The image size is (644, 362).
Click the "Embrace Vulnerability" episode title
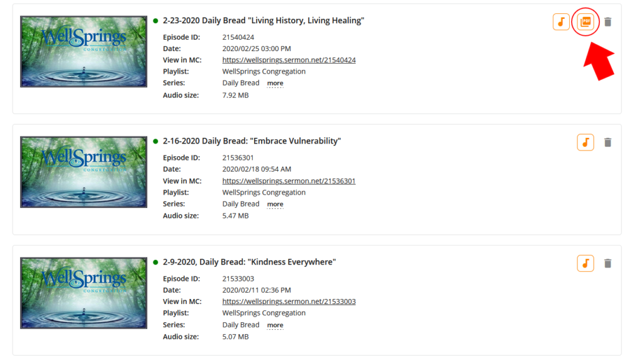pos(252,141)
